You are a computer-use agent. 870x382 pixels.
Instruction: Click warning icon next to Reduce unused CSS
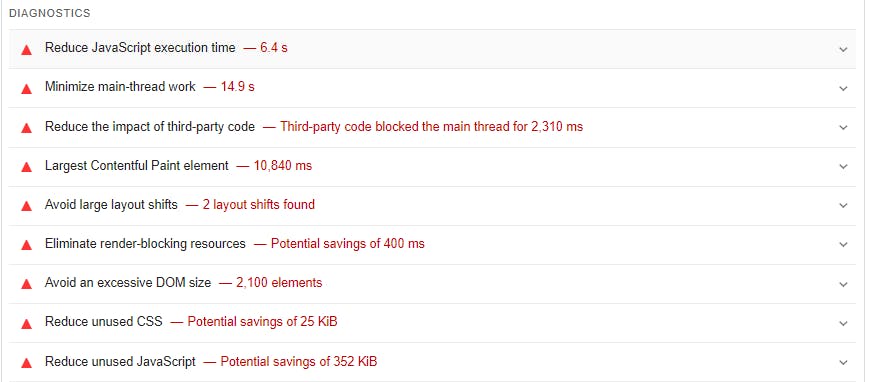(26, 323)
